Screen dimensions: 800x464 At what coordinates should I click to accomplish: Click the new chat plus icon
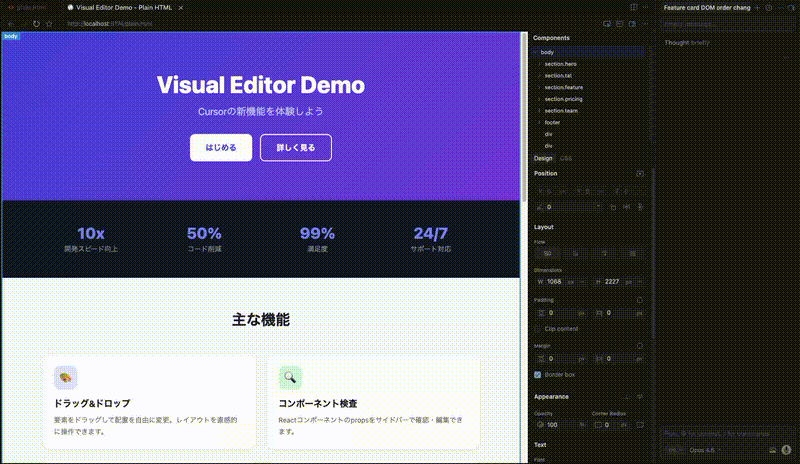(x=757, y=8)
